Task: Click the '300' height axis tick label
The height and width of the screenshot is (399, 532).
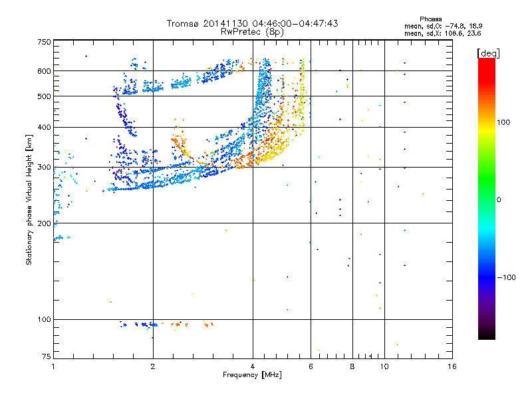Action: (44, 167)
